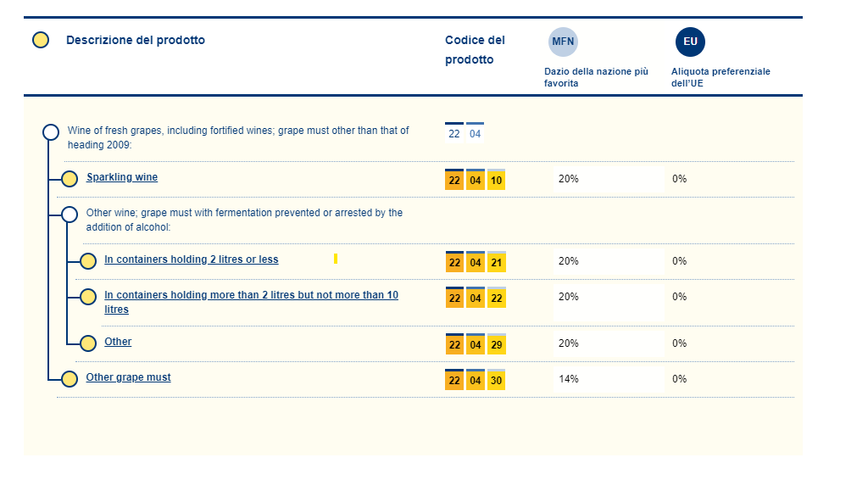Open the Sparkling wine link
Image resolution: width=868 pixels, height=491 pixels.
122,177
